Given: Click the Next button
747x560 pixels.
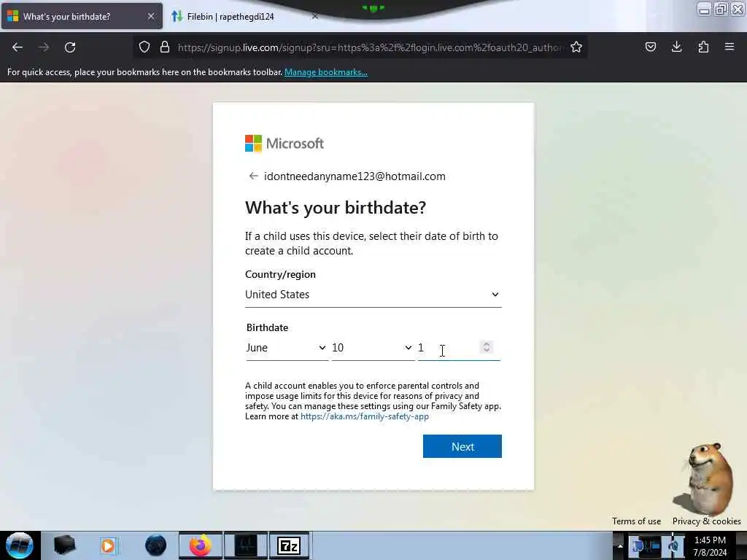Looking at the screenshot, I should point(462,446).
